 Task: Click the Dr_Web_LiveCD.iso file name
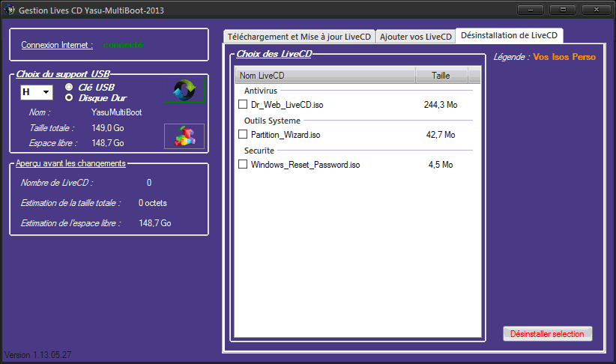[287, 105]
